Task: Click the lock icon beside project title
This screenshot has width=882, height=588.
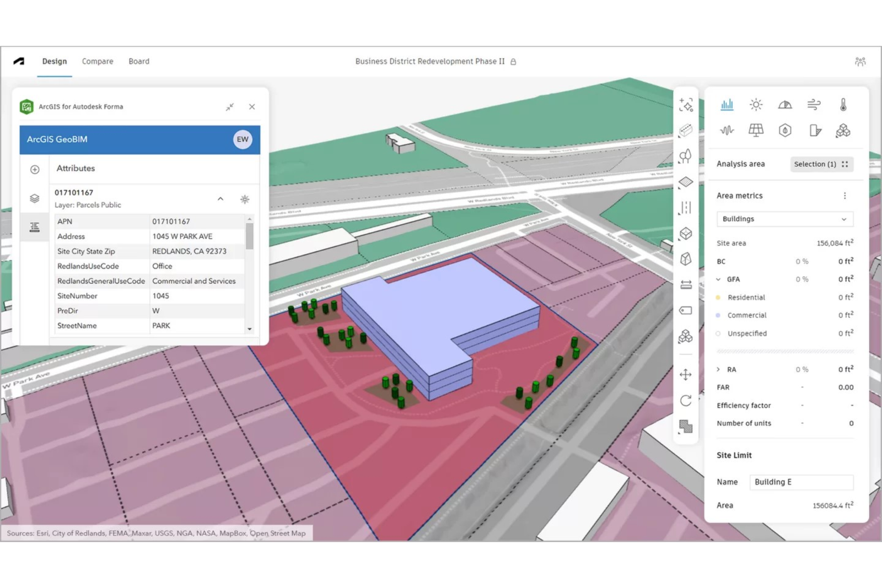Action: point(513,62)
